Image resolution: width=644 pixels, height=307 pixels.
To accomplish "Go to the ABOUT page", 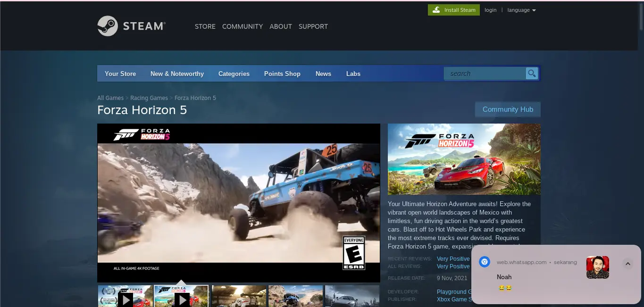I will click(x=281, y=26).
